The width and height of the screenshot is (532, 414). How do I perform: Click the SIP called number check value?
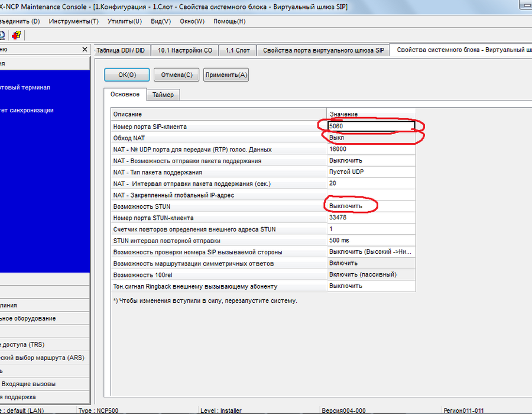371,252
